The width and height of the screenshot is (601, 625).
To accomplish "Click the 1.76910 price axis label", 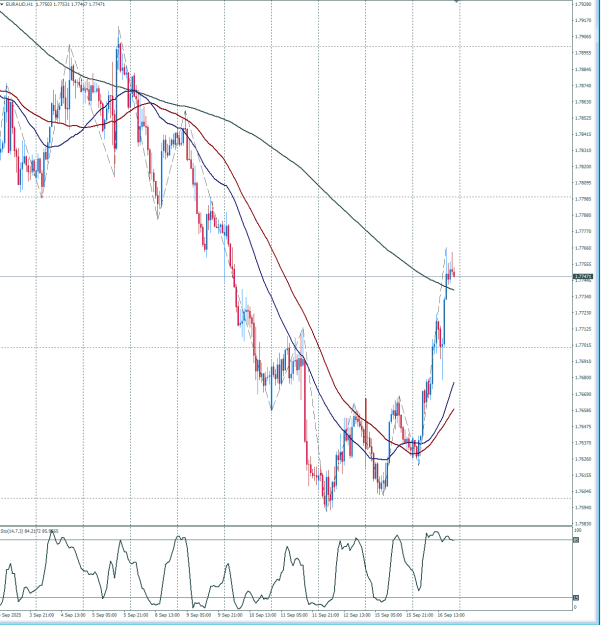I will click(x=582, y=362).
